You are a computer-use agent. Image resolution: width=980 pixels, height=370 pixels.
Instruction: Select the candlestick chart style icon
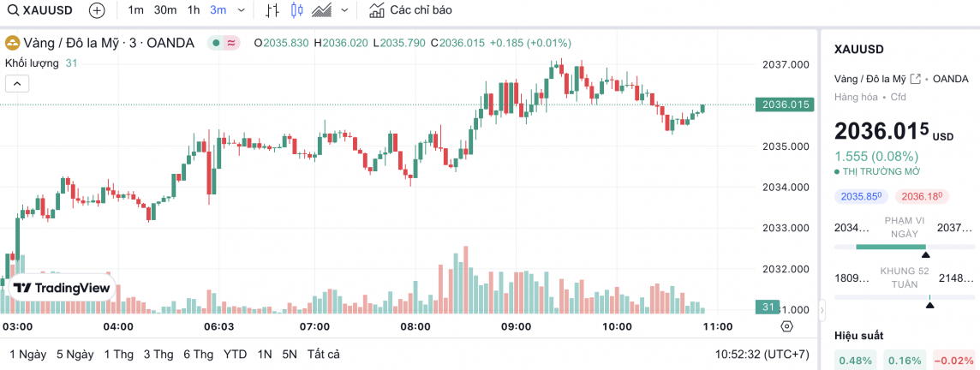point(297,11)
